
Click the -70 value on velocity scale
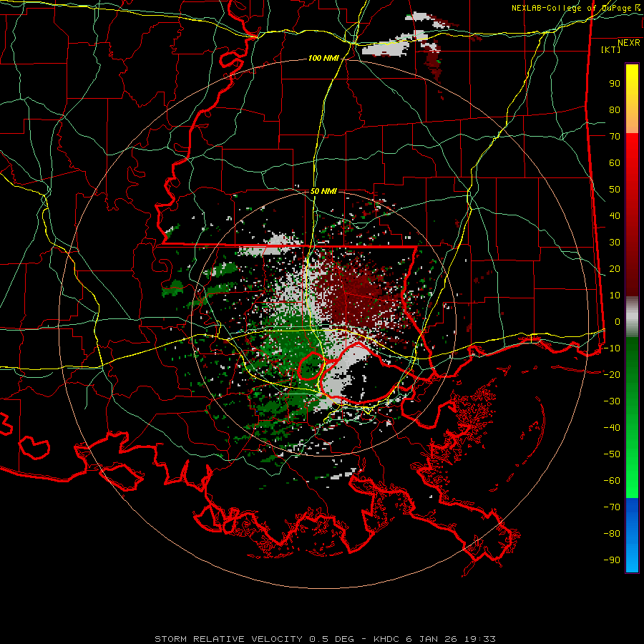tap(612, 507)
